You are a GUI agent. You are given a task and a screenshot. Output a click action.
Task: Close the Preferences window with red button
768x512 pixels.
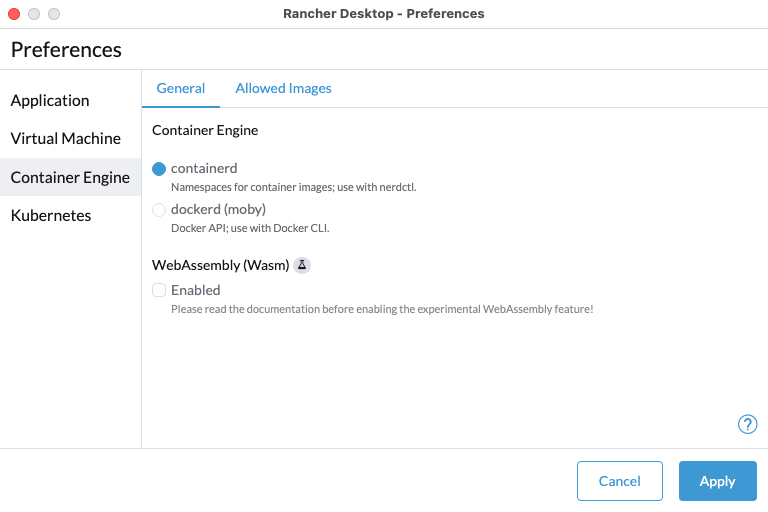[x=14, y=14]
